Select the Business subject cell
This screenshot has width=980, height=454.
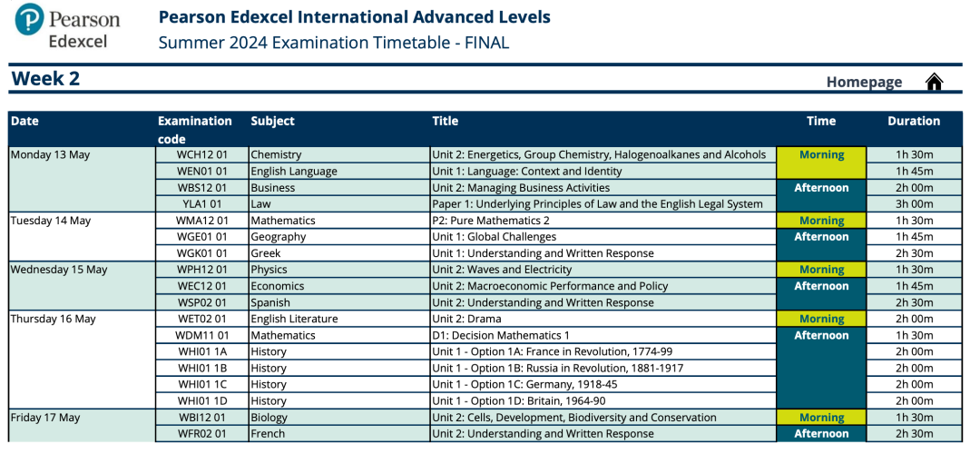[339, 188]
